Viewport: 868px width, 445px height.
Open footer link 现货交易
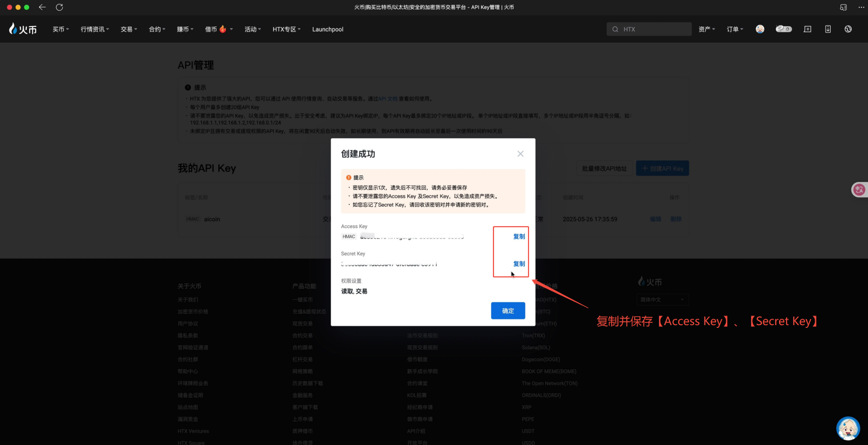302,324
